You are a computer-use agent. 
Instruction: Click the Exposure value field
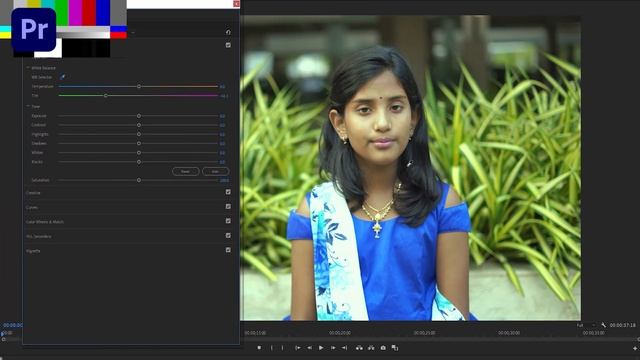pyautogui.click(x=222, y=116)
